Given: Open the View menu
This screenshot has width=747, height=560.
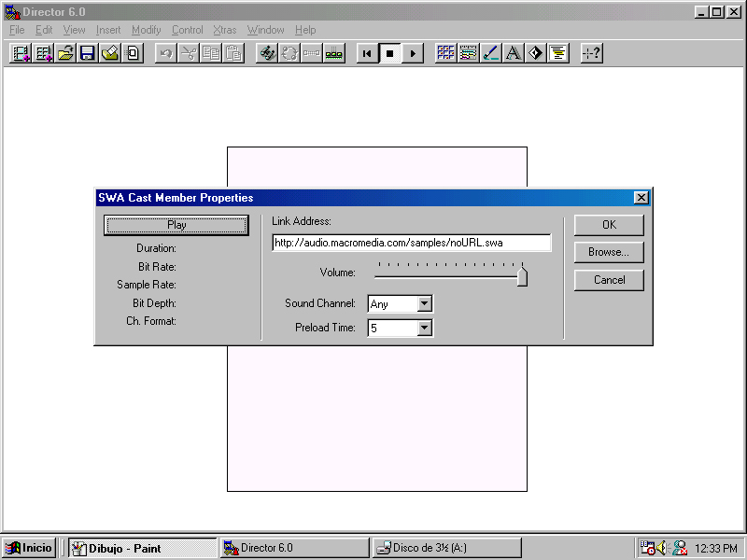Looking at the screenshot, I should click(75, 30).
